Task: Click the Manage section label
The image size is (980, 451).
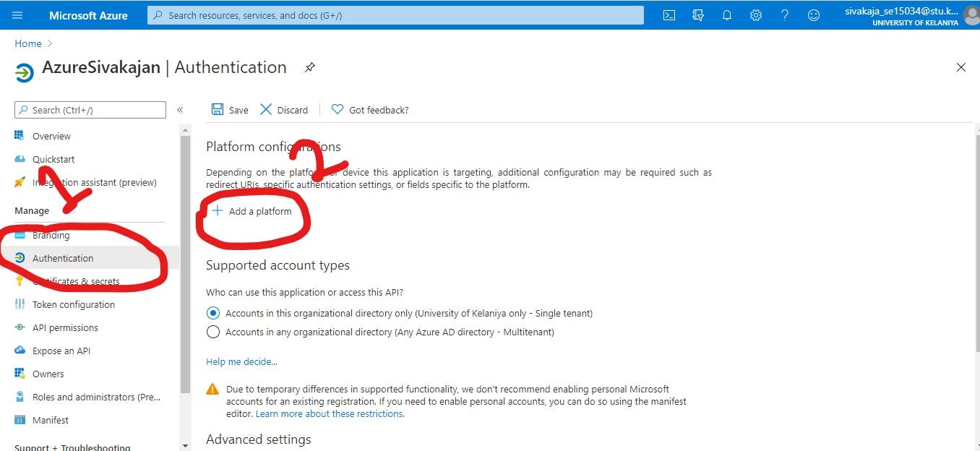Action: 32,210
